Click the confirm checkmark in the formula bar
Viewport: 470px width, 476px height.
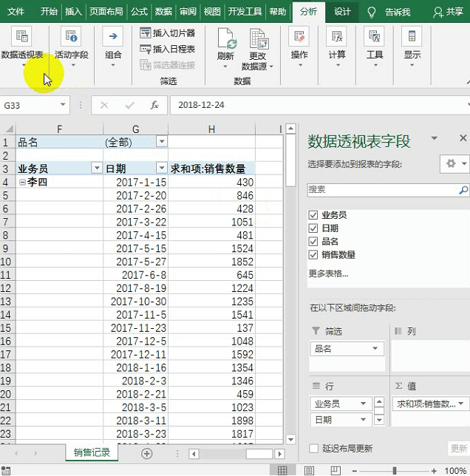129,105
